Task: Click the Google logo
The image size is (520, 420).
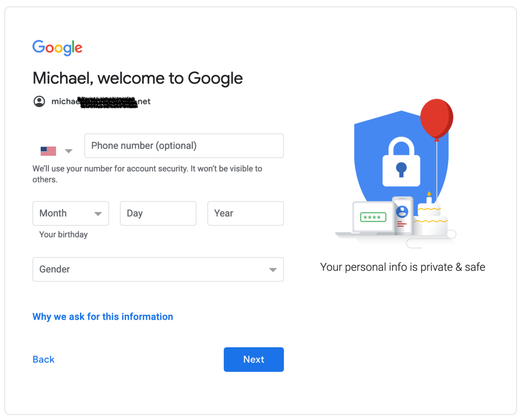Action: coord(57,48)
